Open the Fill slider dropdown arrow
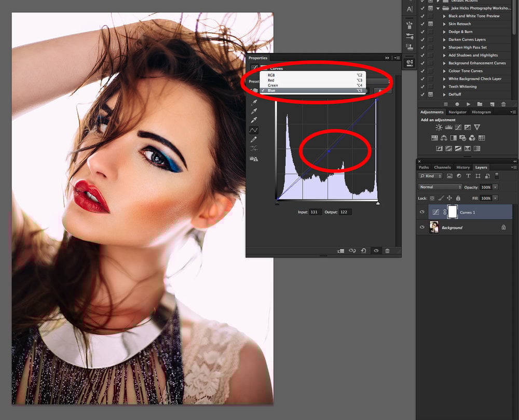This screenshot has width=519, height=420. (x=495, y=198)
